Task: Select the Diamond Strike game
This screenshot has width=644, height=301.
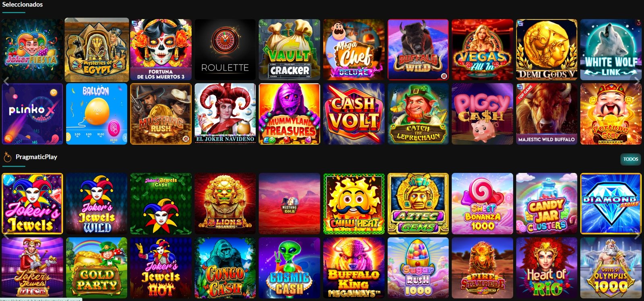Action: tap(611, 204)
